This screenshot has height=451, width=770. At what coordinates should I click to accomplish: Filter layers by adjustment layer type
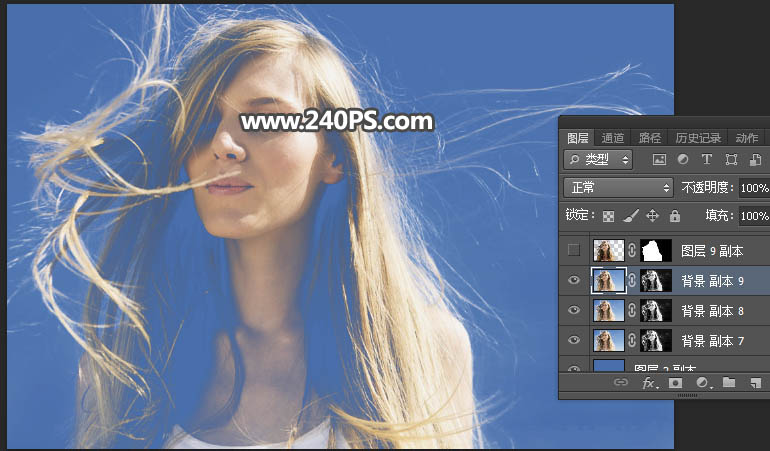point(683,159)
